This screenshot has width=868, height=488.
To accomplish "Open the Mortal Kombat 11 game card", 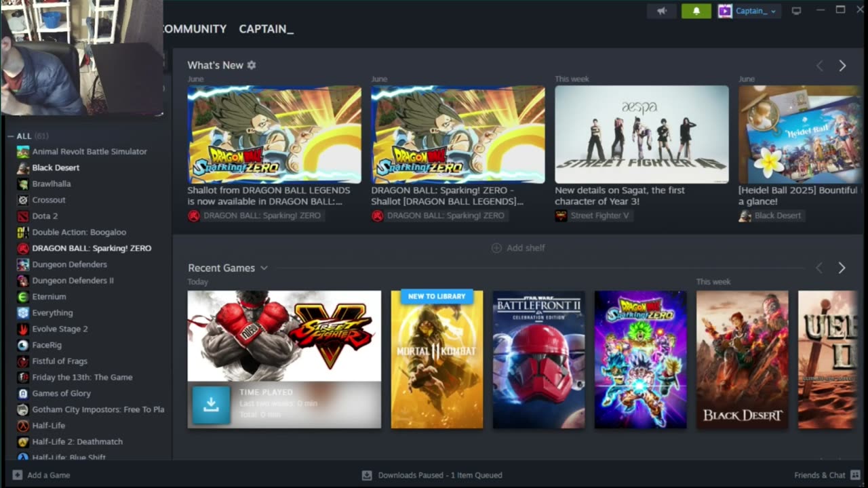I will (x=437, y=359).
